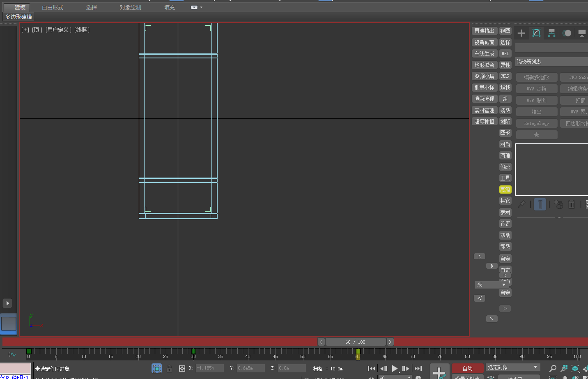Select the 工具 category button
Image resolution: width=588 pixels, height=379 pixels.
pos(505,178)
